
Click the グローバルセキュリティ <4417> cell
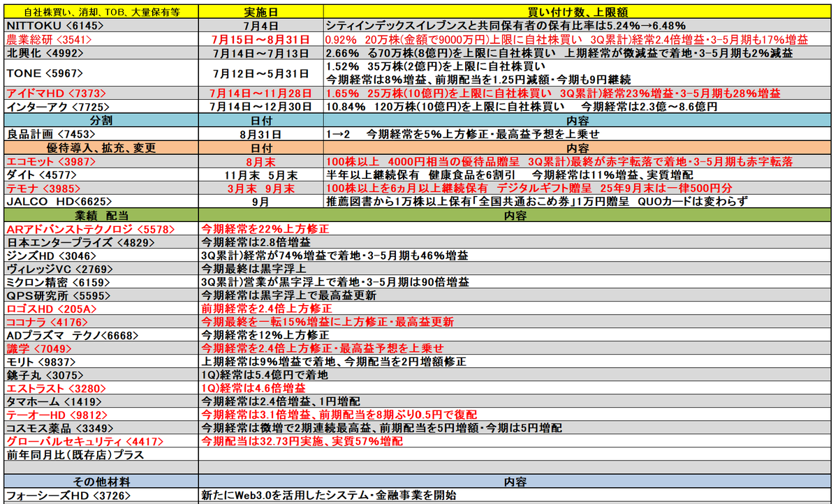pyautogui.click(x=101, y=441)
